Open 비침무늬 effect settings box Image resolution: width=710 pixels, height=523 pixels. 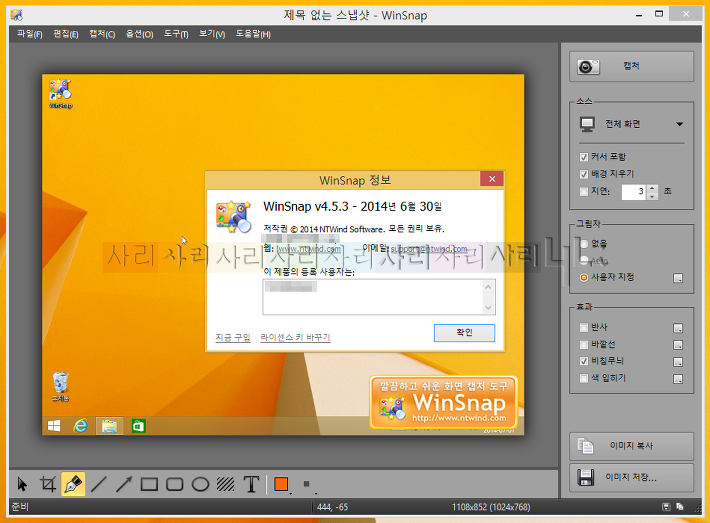click(678, 362)
